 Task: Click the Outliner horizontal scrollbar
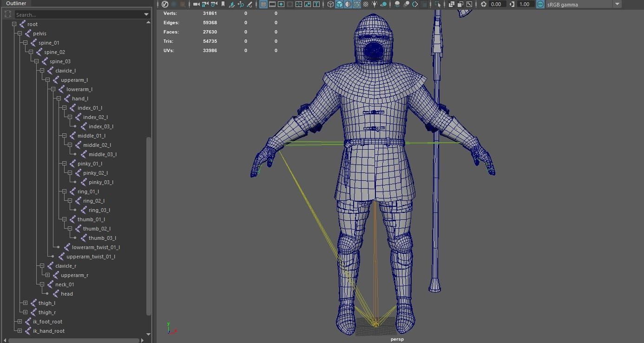pyautogui.click(x=74, y=340)
